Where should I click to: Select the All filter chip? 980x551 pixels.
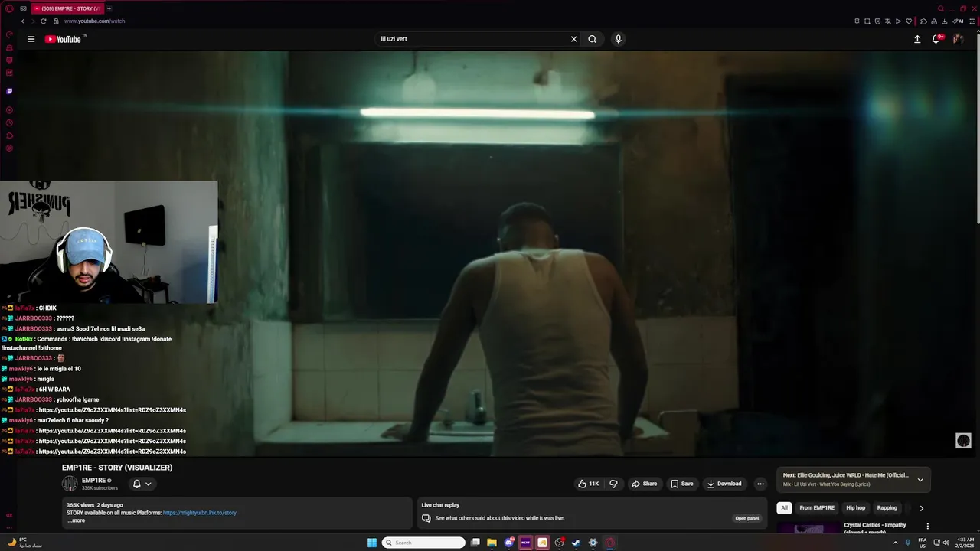pos(784,508)
